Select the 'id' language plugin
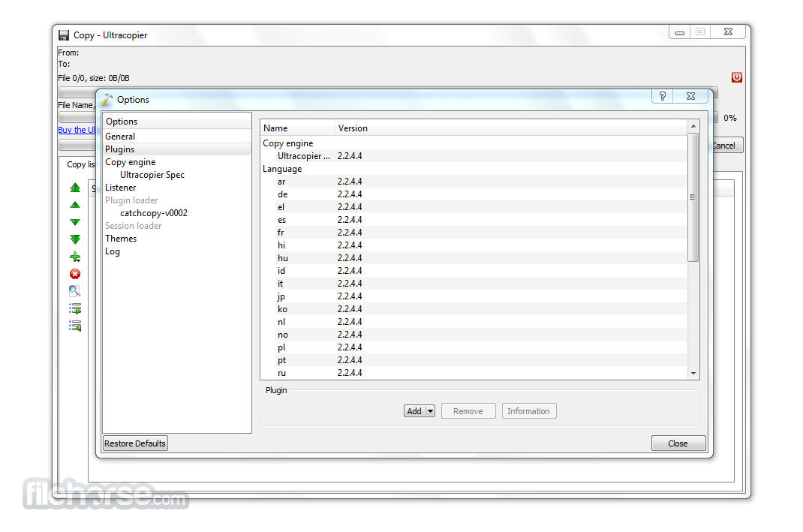The width and height of the screenshot is (803, 532). [474, 271]
